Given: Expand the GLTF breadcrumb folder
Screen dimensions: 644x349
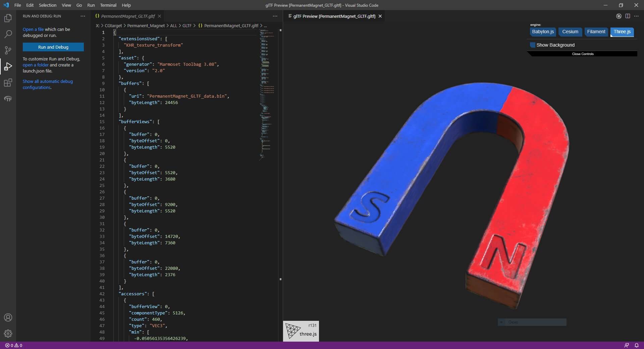Looking at the screenshot, I should [187, 26].
